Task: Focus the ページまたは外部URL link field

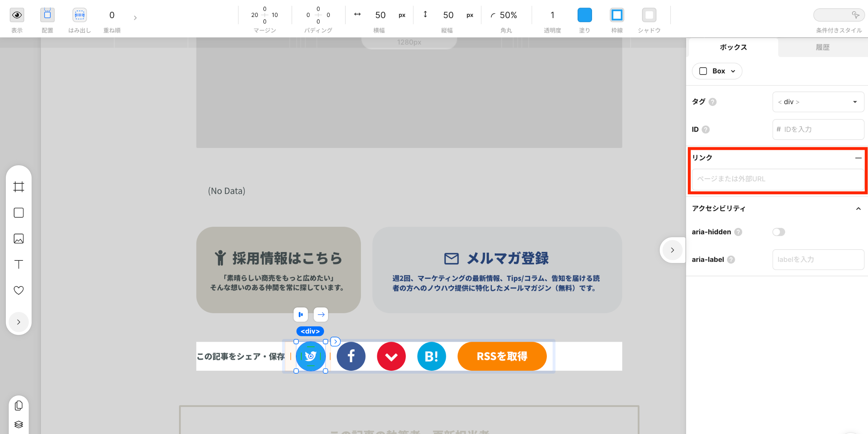Action: pyautogui.click(x=778, y=179)
